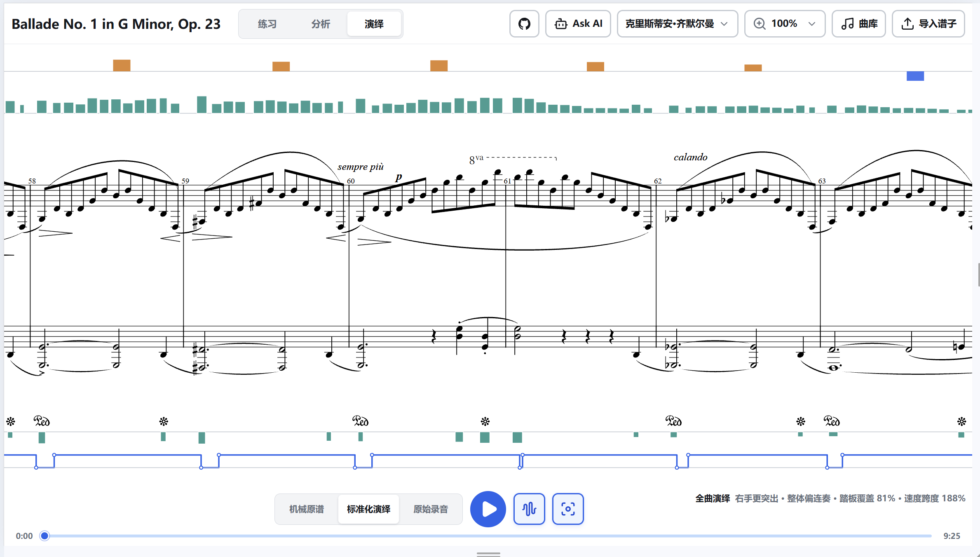Viewport: 980px width, 557px height.
Task: Click the "sempre più" expression marking
Action: [x=361, y=167]
